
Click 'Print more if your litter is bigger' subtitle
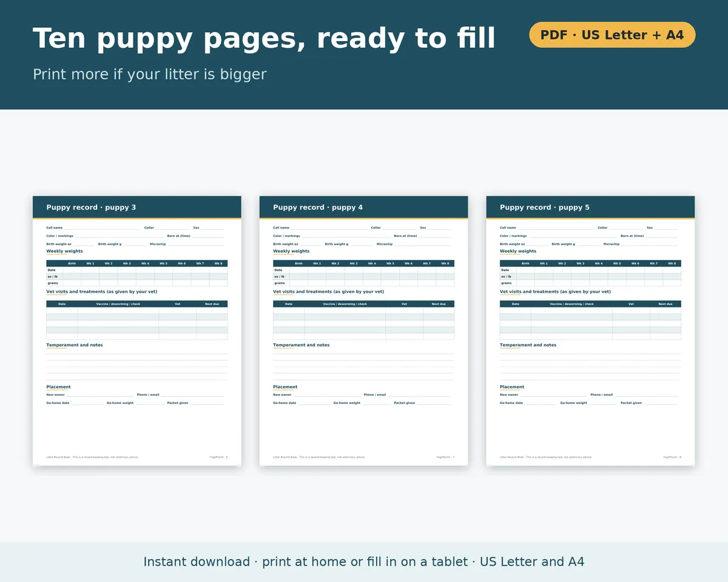(x=150, y=74)
